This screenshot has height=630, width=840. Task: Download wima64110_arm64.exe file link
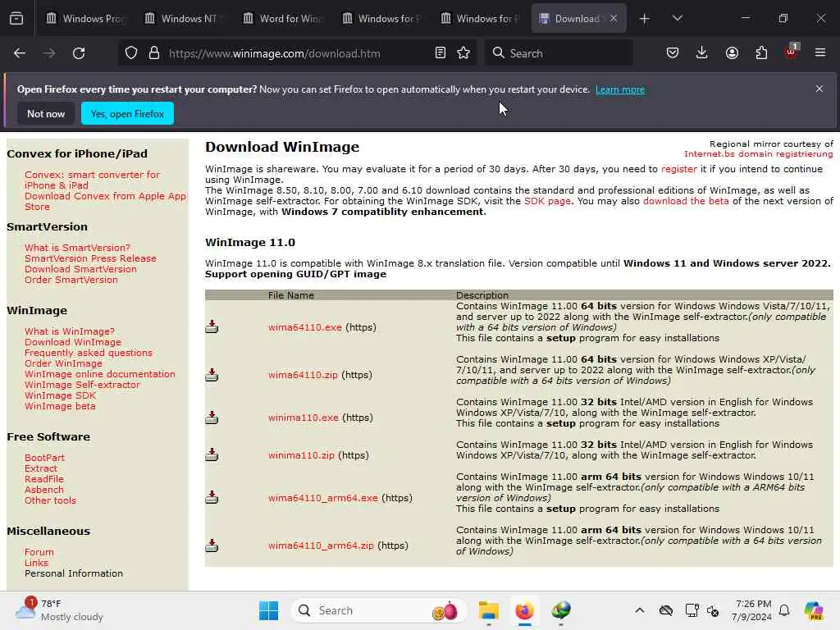[323, 498]
